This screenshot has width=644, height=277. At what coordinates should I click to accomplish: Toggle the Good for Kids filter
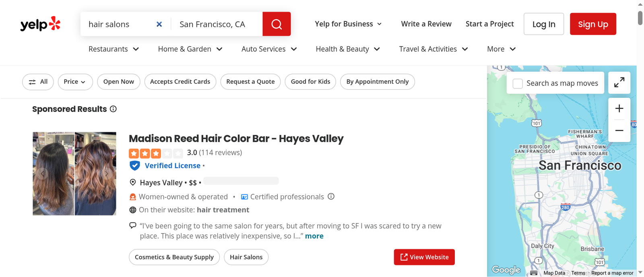point(310,82)
